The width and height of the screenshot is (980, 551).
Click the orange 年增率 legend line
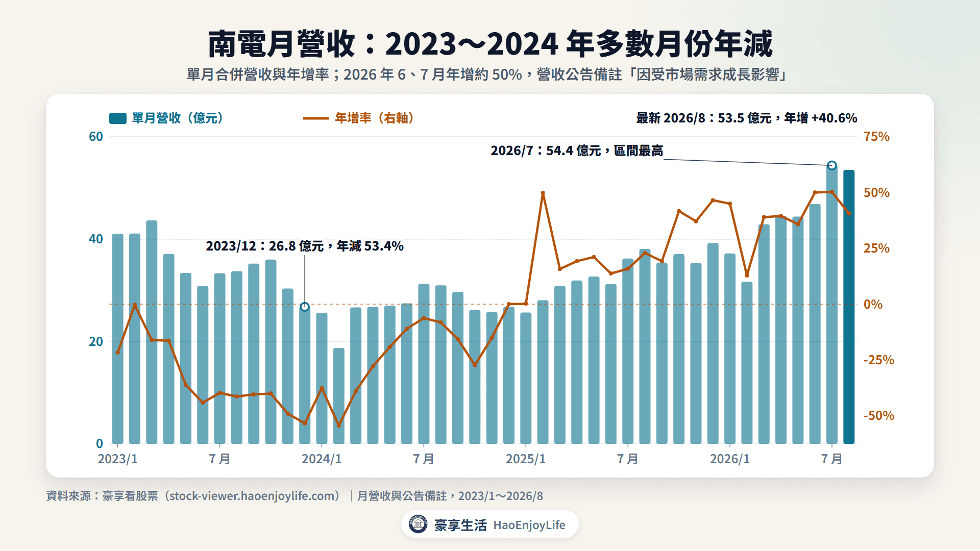pos(315,118)
